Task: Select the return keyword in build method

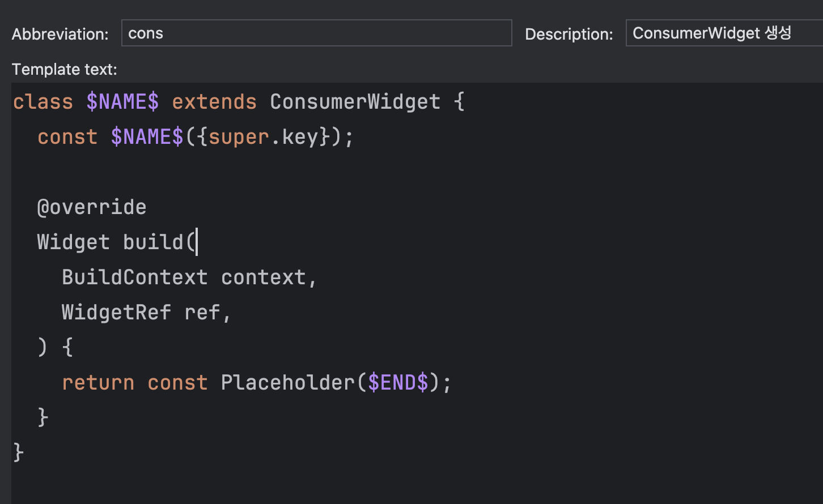Action: 97,382
